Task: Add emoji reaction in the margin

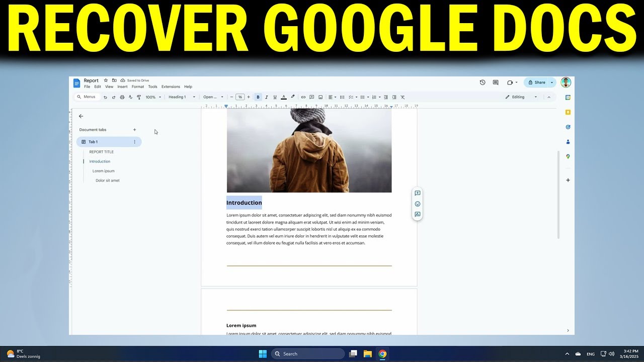Action: click(x=418, y=204)
